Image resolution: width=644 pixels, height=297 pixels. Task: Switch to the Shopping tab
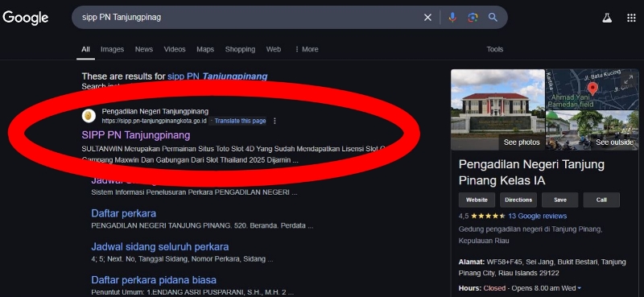(x=240, y=49)
